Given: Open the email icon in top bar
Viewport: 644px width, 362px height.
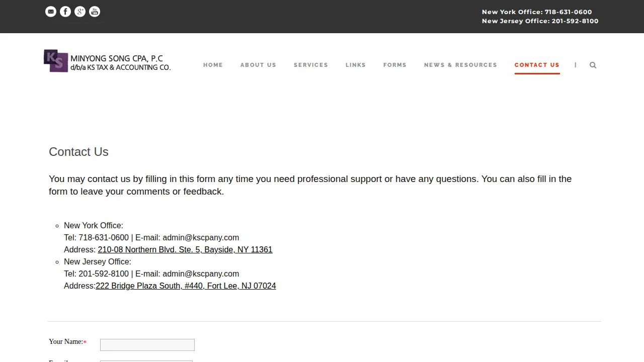Looking at the screenshot, I should tap(51, 12).
